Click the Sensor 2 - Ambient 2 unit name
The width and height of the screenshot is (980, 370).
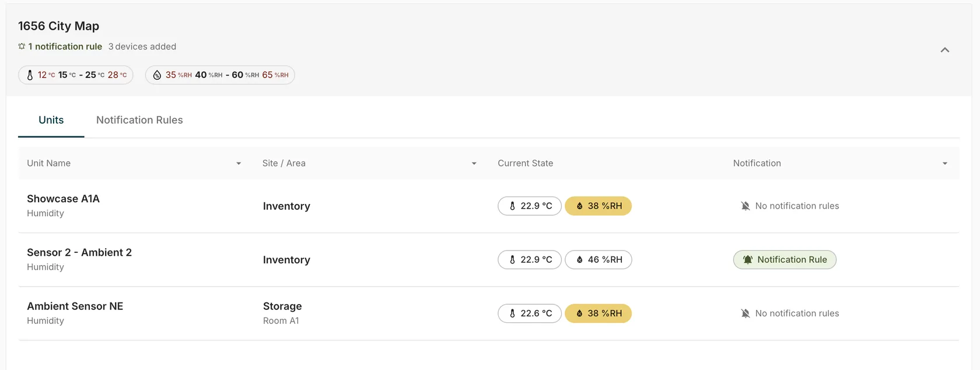pos(79,252)
